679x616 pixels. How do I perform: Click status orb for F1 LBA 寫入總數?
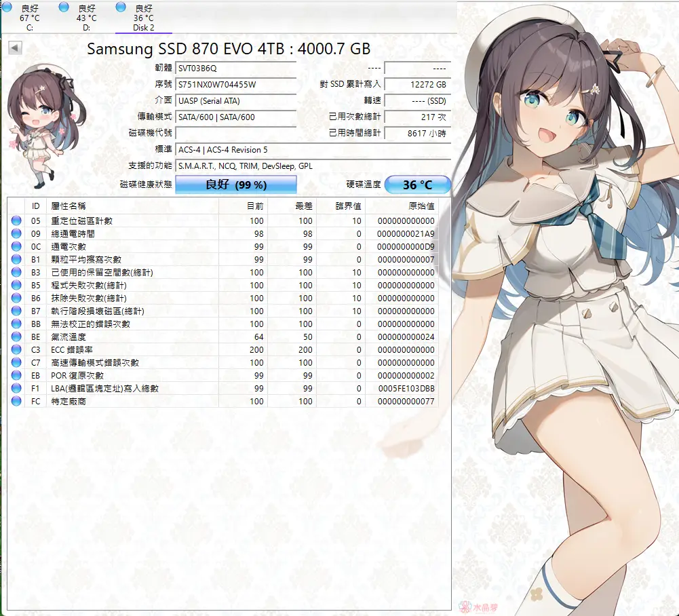pos(17,388)
